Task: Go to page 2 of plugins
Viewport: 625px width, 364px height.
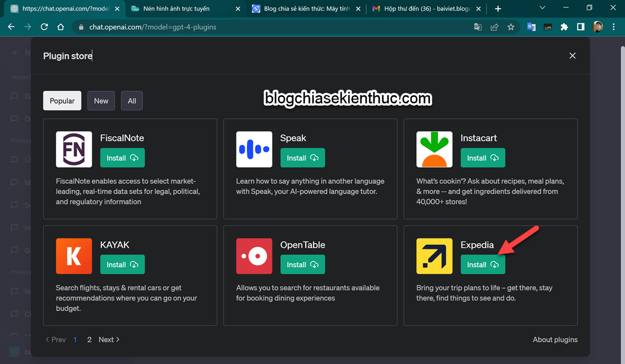Action: [x=90, y=340]
